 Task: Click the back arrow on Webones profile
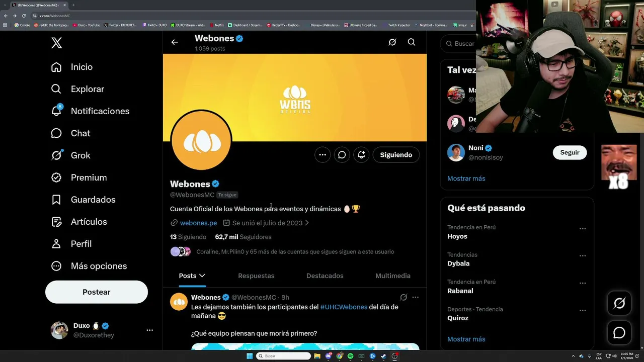coord(175,42)
